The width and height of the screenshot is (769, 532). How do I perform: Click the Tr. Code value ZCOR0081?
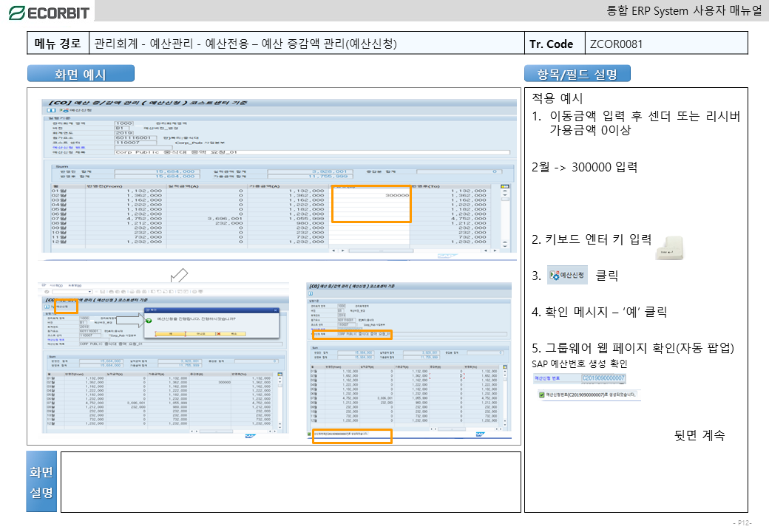click(616, 44)
